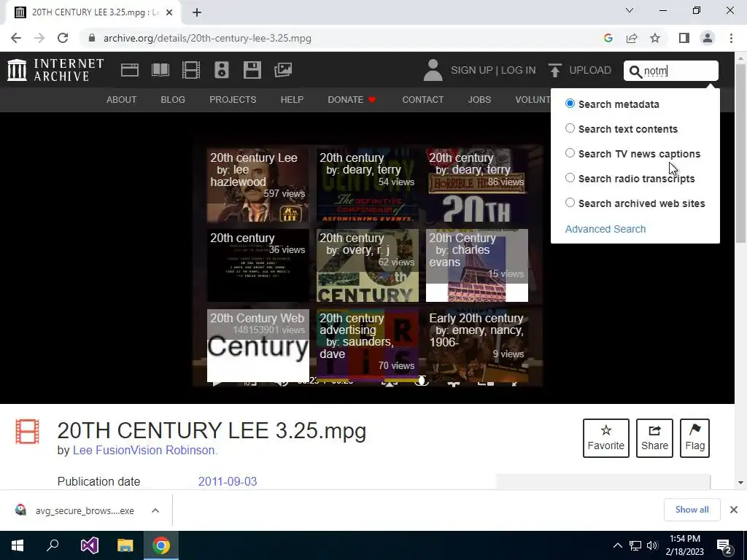Click the upload arrow icon
Screen dimensions: 747x560
(554, 70)
